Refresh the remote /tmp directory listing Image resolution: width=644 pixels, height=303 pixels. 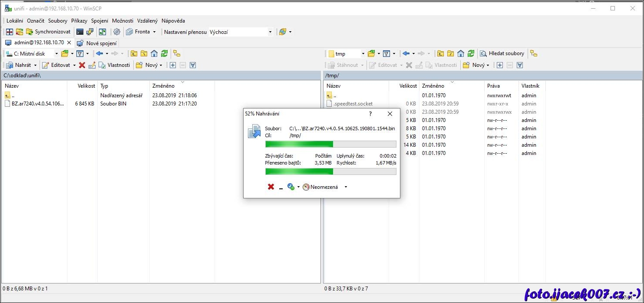[470, 53]
